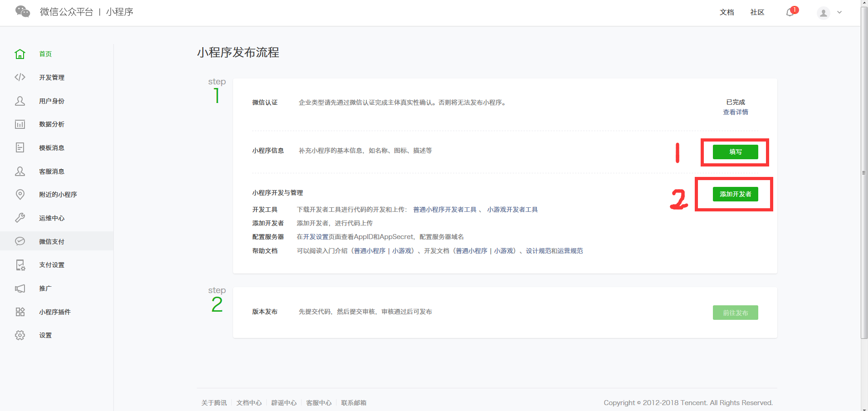Click 查看详情 under 已完成
The width and height of the screenshot is (868, 411).
tap(736, 112)
